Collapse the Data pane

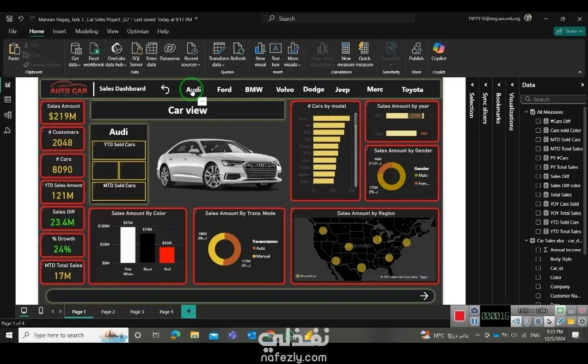coord(582,85)
